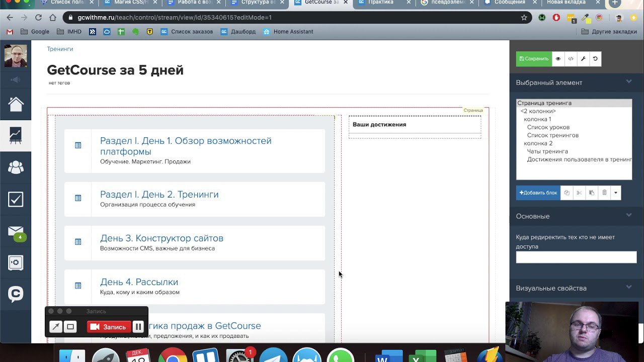This screenshot has width=644, height=362.
Task: Collapse the Выбранный элемент panel chevron
Action: point(629,81)
